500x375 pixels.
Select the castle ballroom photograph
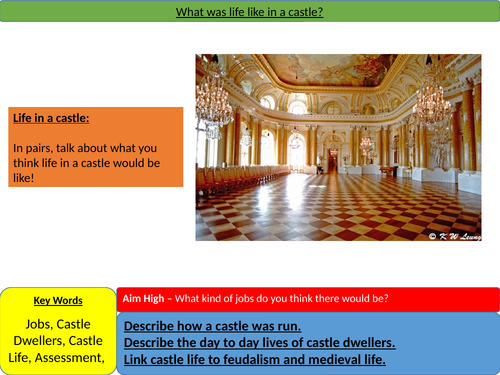coord(338,147)
